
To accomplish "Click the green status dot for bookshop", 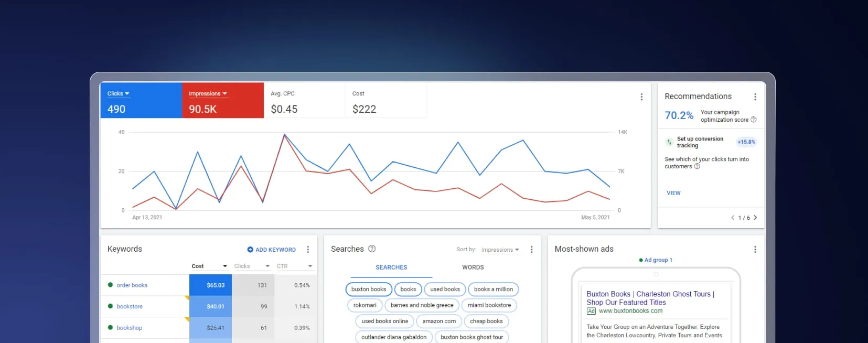I will 110,328.
